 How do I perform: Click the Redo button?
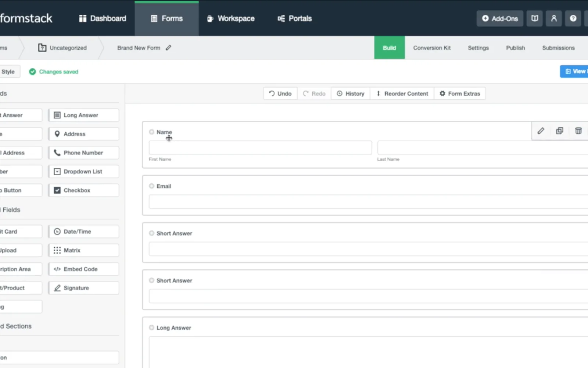pyautogui.click(x=314, y=93)
